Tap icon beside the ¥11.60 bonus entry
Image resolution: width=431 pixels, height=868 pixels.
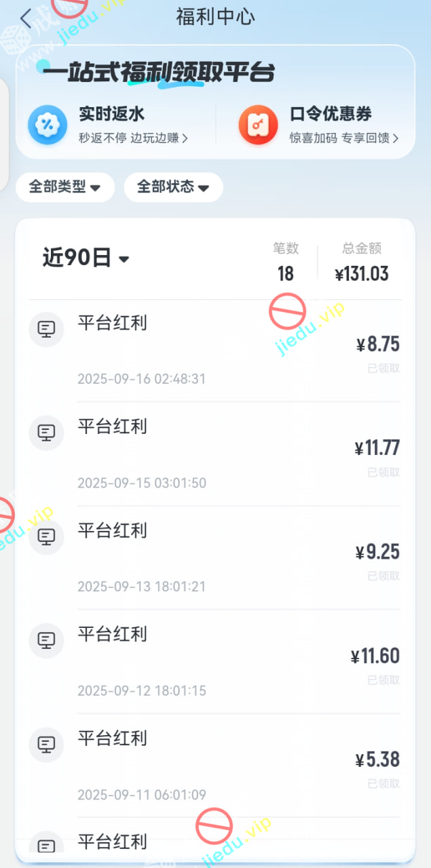[46, 641]
